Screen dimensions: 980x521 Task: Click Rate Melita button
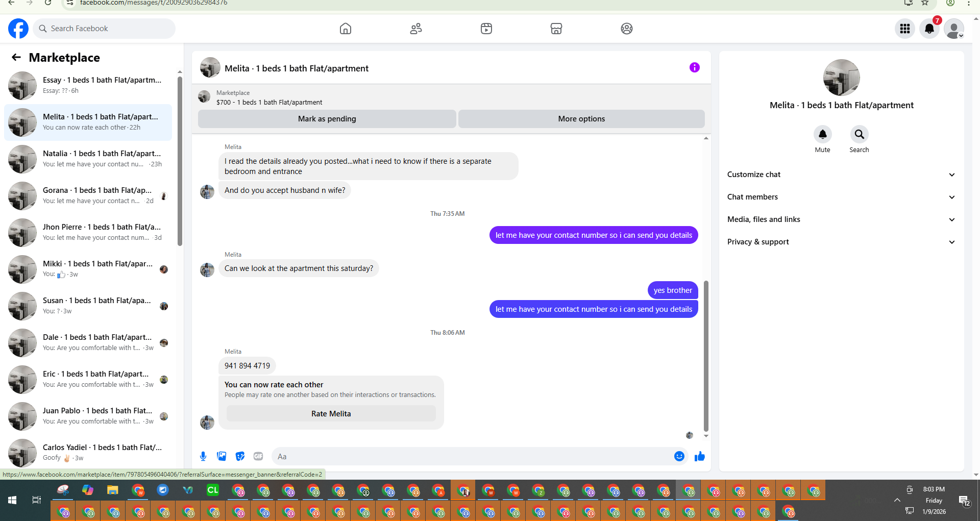coord(331,414)
